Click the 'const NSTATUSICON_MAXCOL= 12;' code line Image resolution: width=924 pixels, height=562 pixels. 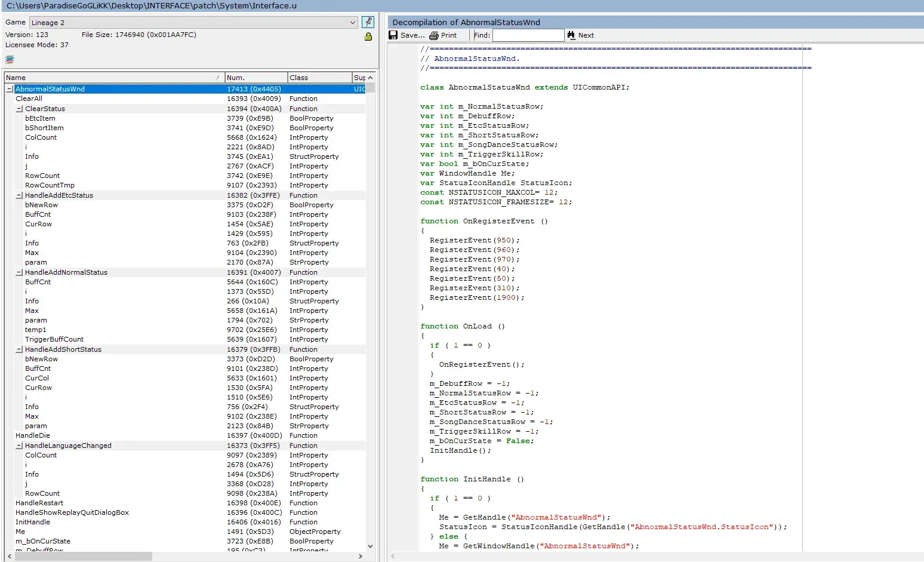489,192
